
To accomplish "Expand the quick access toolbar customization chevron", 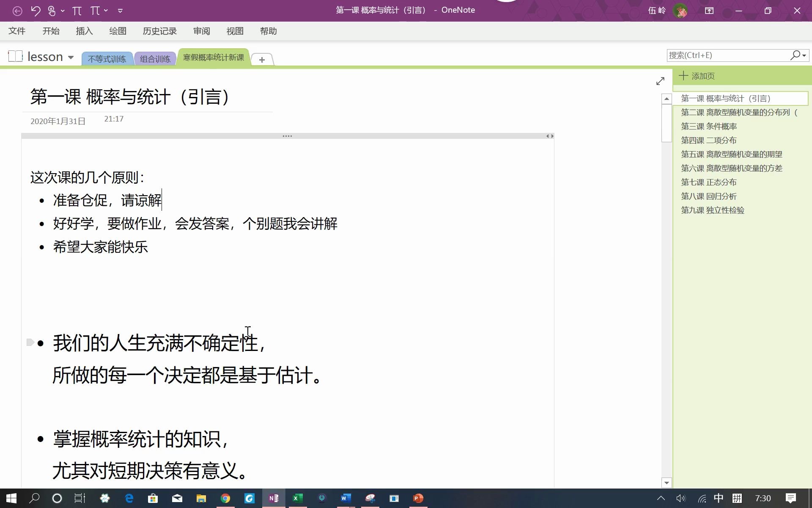I will tap(121, 11).
